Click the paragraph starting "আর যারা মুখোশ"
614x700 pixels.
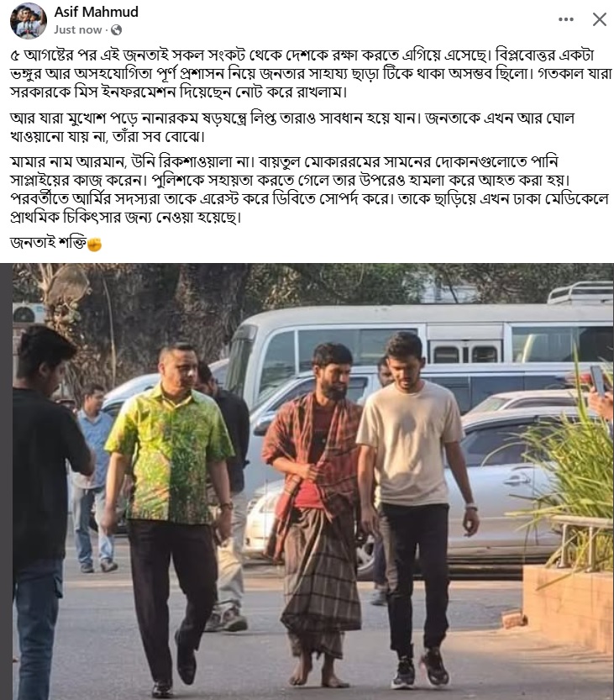[292, 127]
